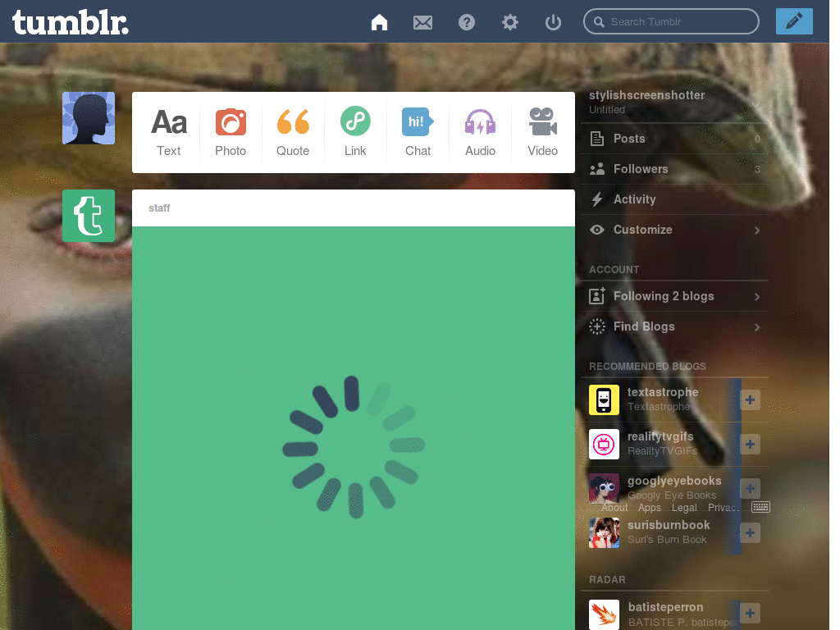Click the green Tumblr staff avatar
The width and height of the screenshot is (840, 630).
click(89, 216)
